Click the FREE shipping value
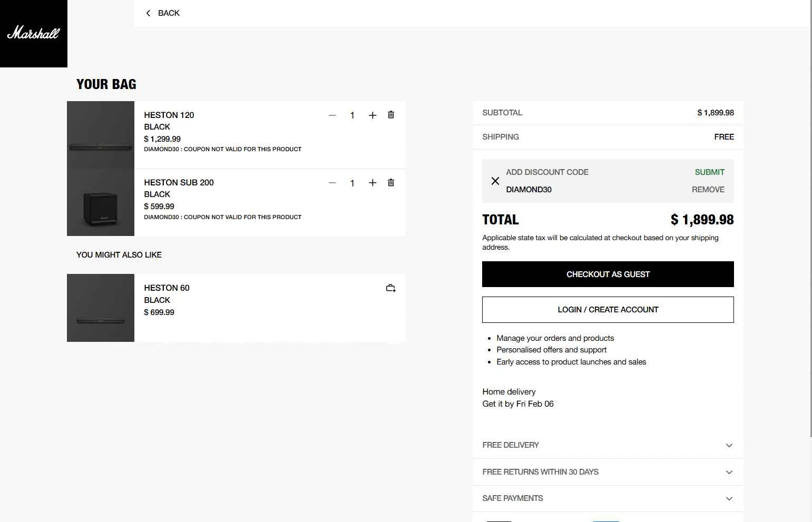The height and width of the screenshot is (522, 812). [724, 137]
